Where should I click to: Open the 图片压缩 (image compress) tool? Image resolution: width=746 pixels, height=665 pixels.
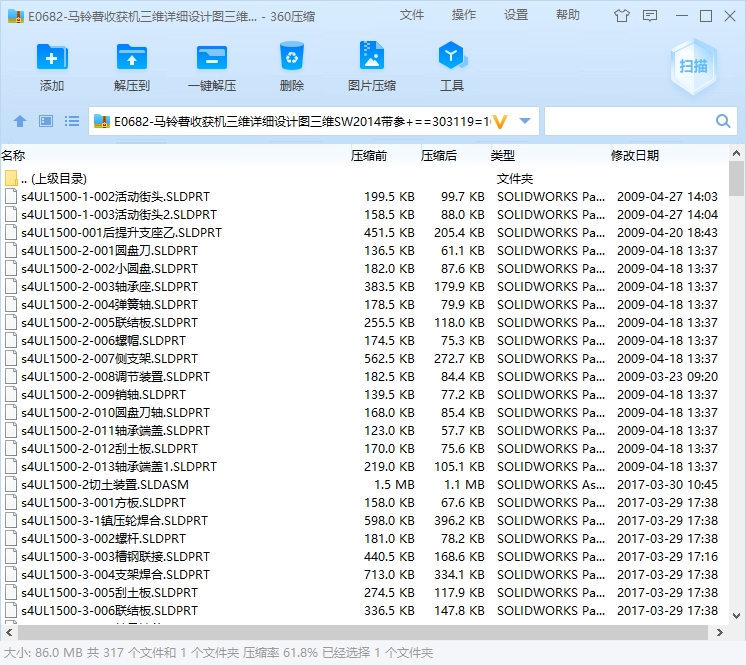pos(372,57)
